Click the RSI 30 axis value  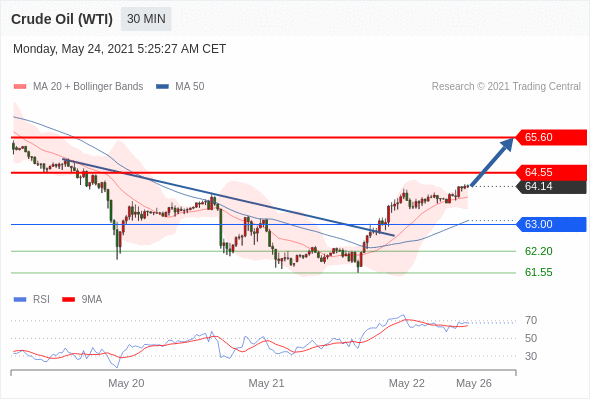531,356
